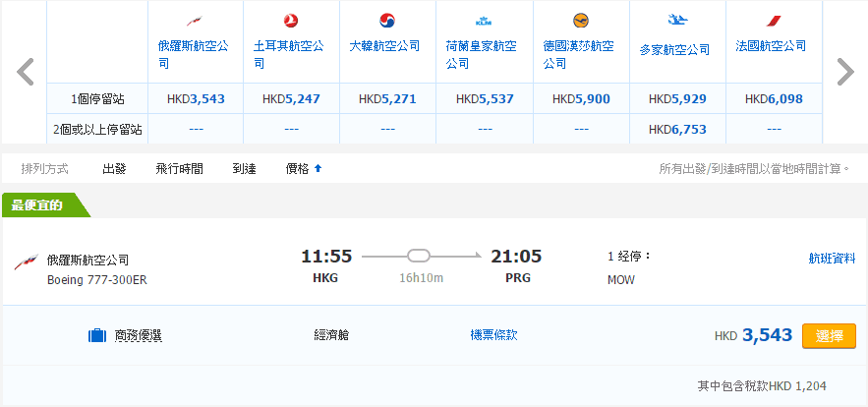Screen dimensions: 868x407
Task: Click the Aeroflot logo in airline header
Action: [x=195, y=21]
